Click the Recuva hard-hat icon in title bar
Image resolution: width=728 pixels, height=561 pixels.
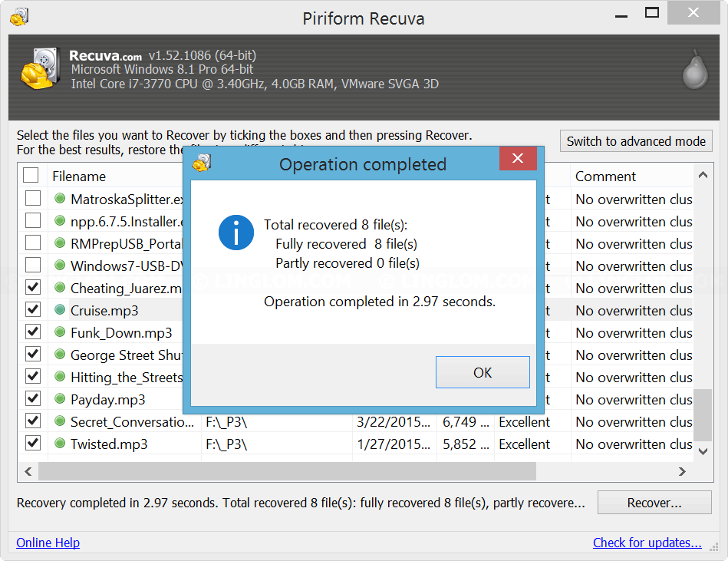tap(19, 17)
